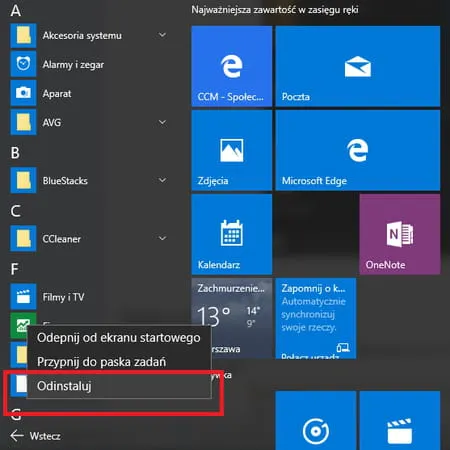The height and width of the screenshot is (450, 450).
Task: Open Filmy i TV clapperboard icon
Action: tap(23, 297)
